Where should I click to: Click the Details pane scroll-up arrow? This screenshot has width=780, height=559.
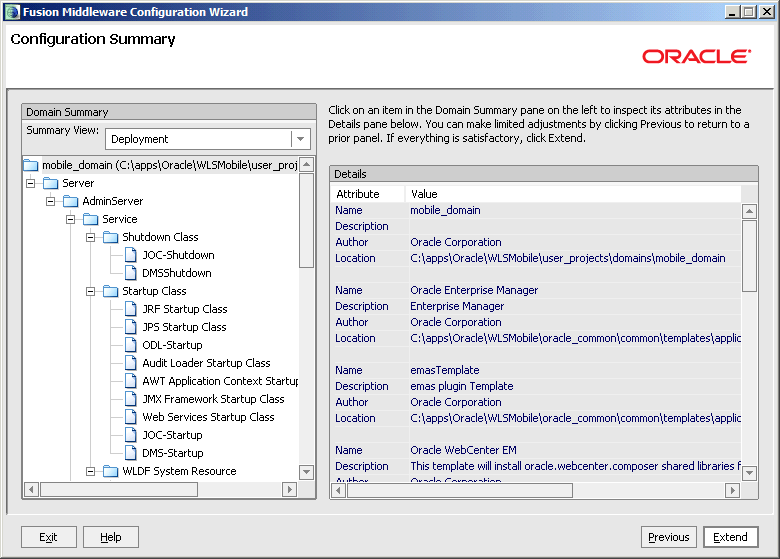(x=749, y=211)
